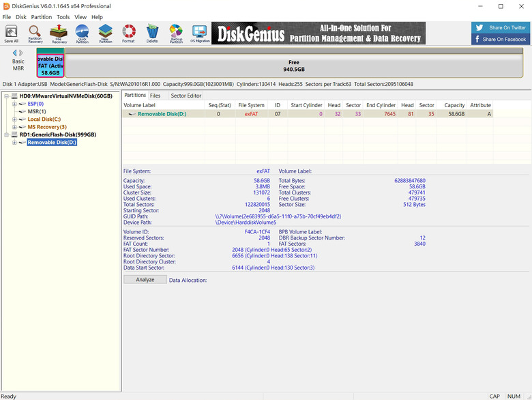Screen dimensions: 532x400
Task: Open Backup Partition tool
Action: pyautogui.click(x=176, y=33)
